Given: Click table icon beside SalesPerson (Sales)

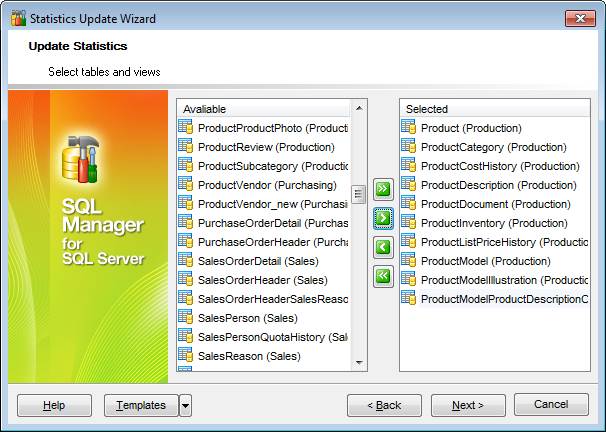Looking at the screenshot, I should point(186,317).
